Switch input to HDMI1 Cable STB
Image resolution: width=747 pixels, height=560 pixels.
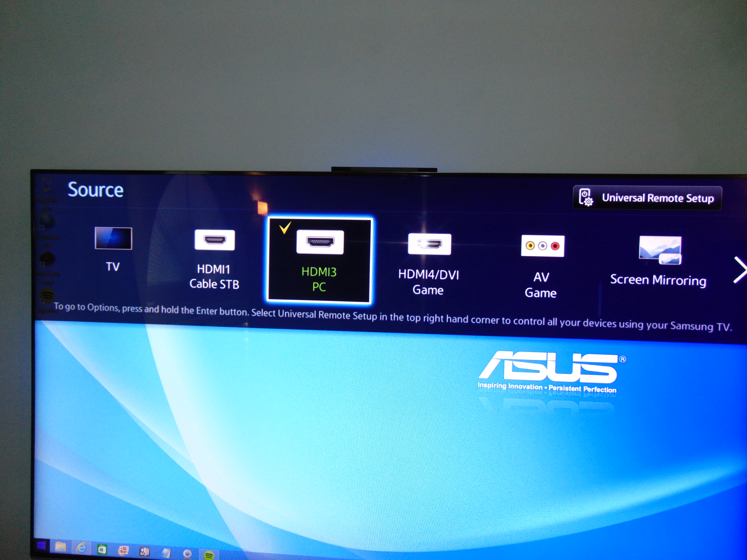pos(214,259)
